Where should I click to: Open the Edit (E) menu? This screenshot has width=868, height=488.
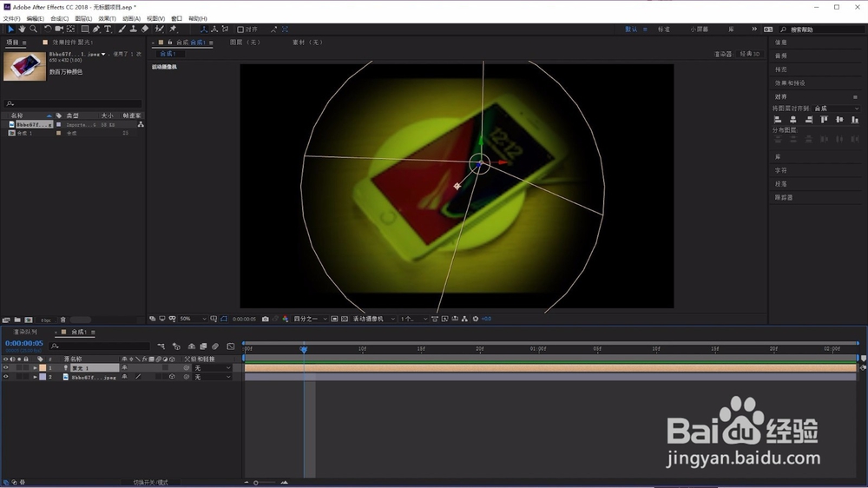pyautogui.click(x=35, y=19)
